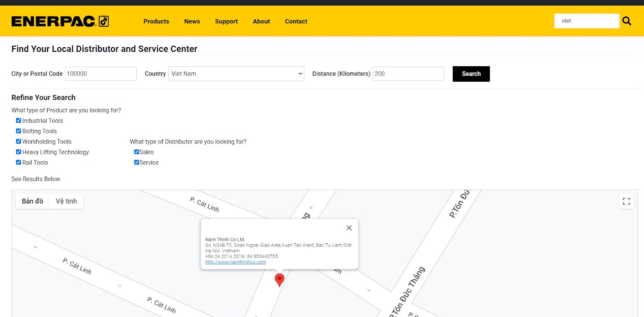Screen dimensions: 644x317
Task: Click the Refine Your Search heading
Action: pyautogui.click(x=43, y=97)
